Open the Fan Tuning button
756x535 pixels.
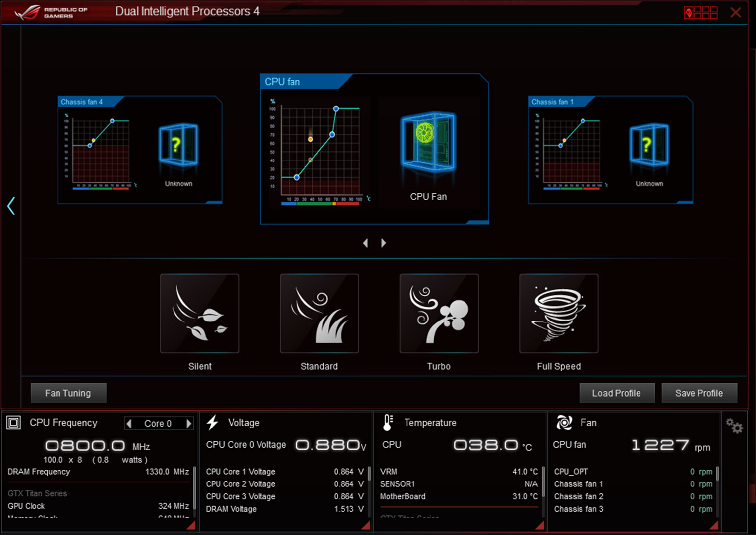(68, 393)
